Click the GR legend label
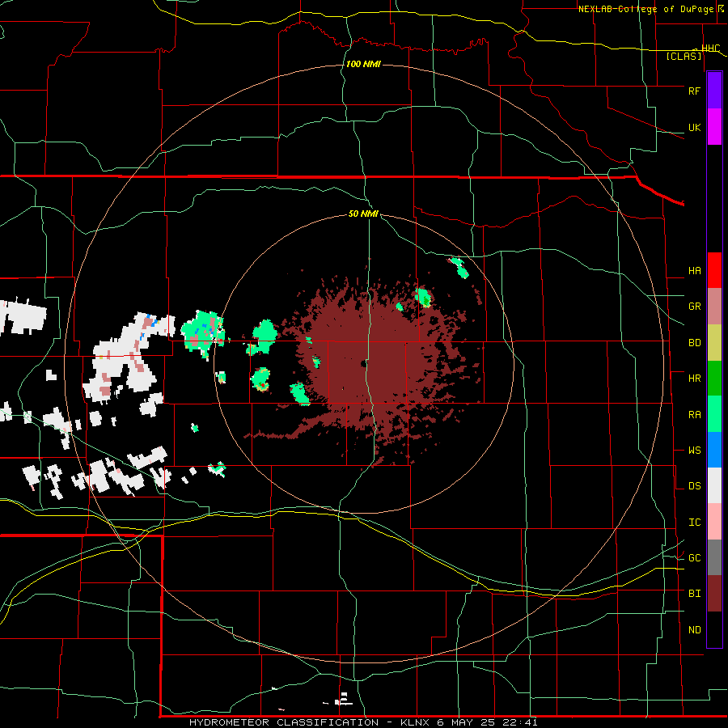Viewport: 728px width, 728px height. pyautogui.click(x=694, y=307)
